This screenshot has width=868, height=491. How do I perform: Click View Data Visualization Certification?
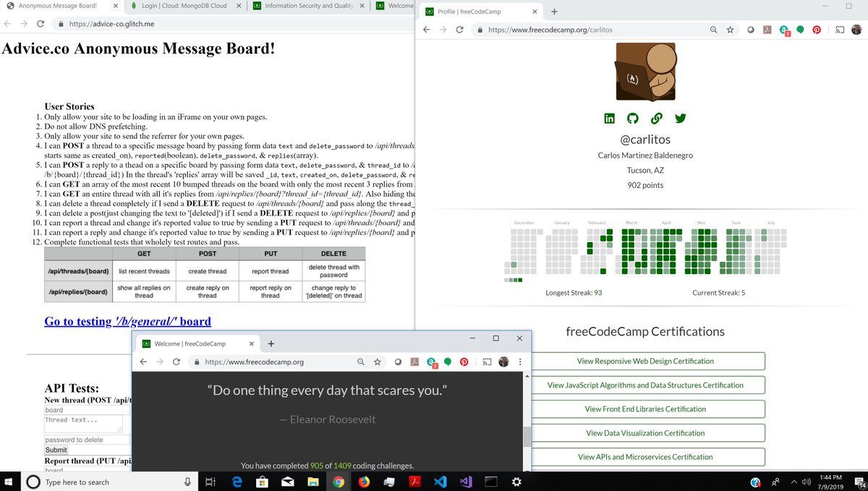pos(645,432)
